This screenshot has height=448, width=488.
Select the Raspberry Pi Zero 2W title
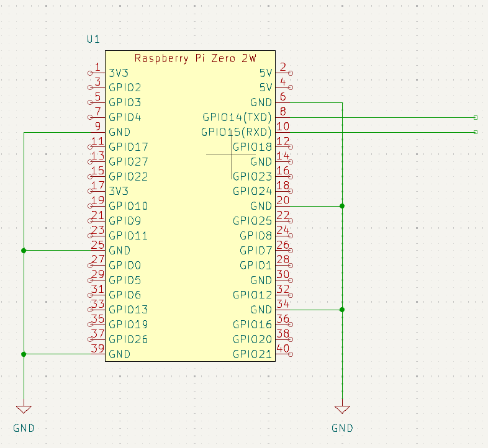coord(195,59)
